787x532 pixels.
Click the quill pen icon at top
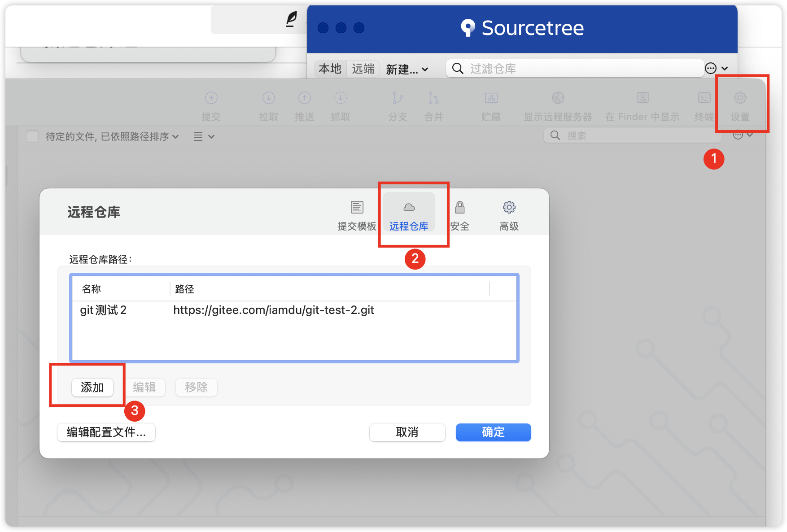(292, 19)
